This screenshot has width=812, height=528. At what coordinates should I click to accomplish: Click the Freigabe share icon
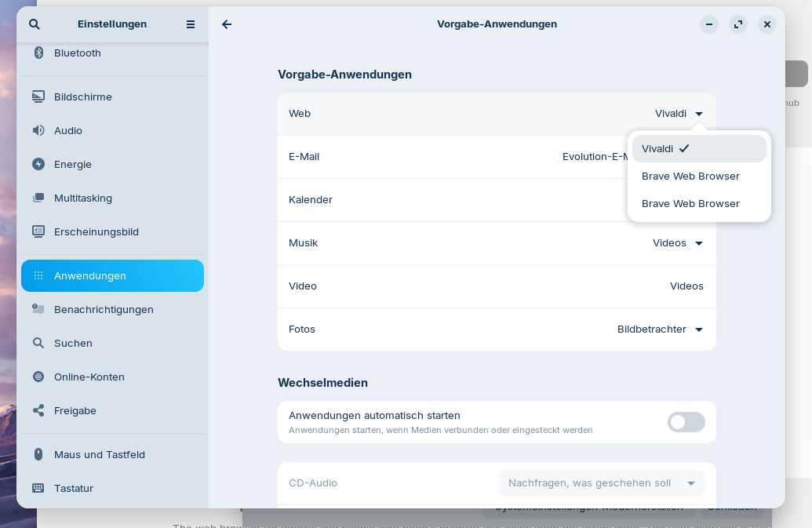(x=38, y=410)
